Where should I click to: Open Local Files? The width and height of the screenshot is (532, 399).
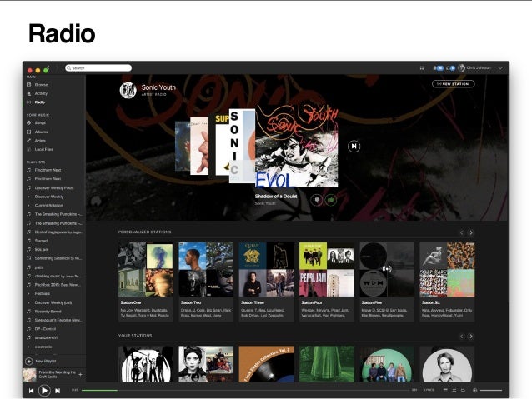pos(43,149)
